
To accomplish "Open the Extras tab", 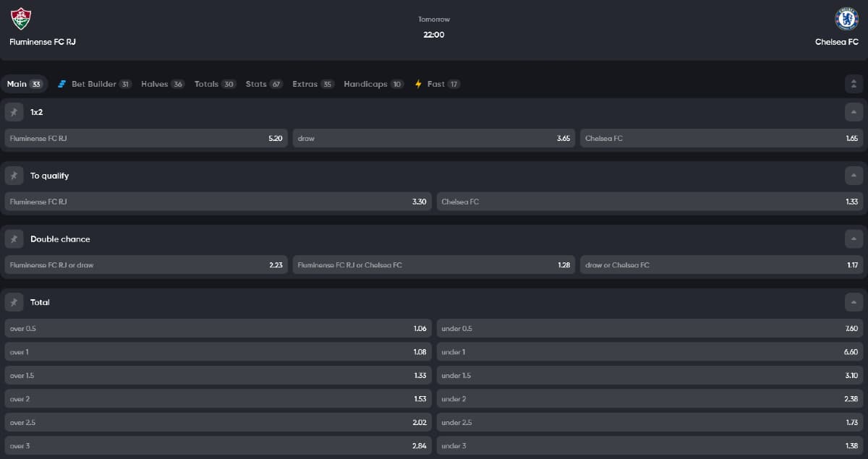I will tap(313, 84).
